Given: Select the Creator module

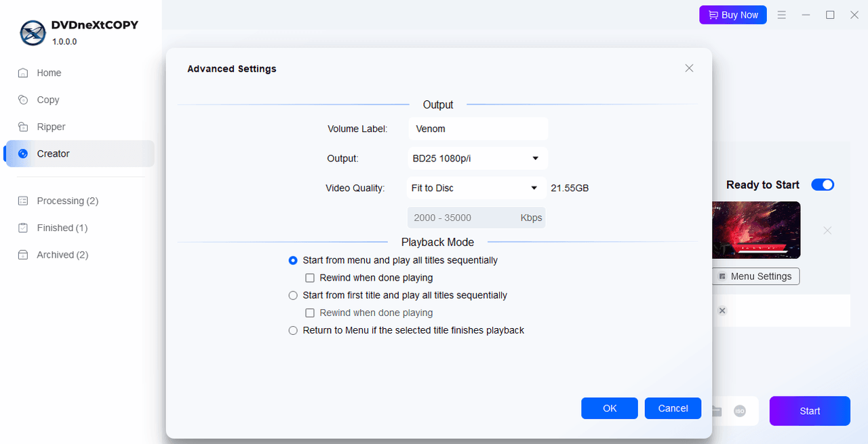Looking at the screenshot, I should coord(80,154).
